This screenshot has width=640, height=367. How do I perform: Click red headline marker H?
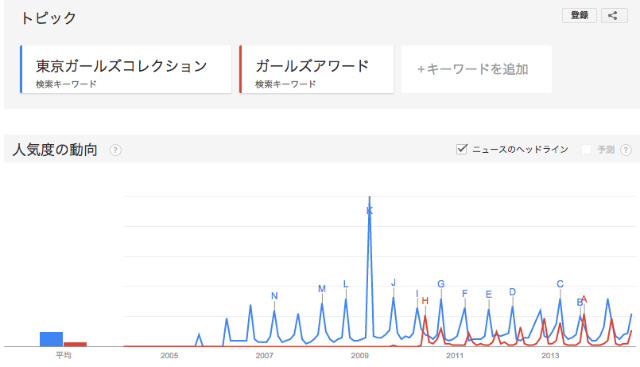[425, 301]
